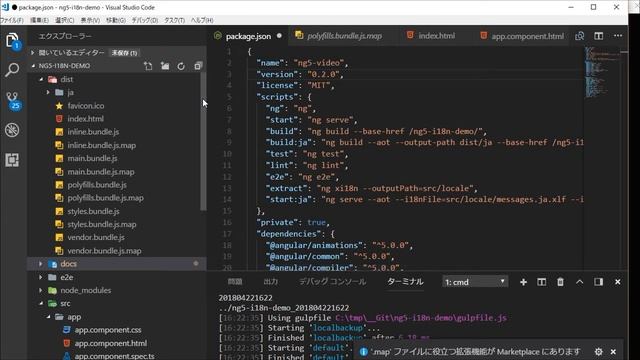
Task: Expand the e2e folder
Action: pos(40,277)
